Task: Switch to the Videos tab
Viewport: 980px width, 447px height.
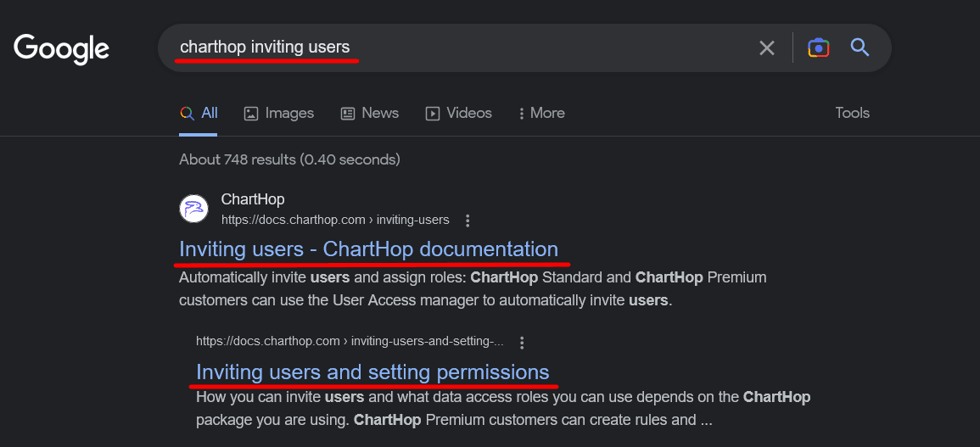Action: tap(458, 113)
